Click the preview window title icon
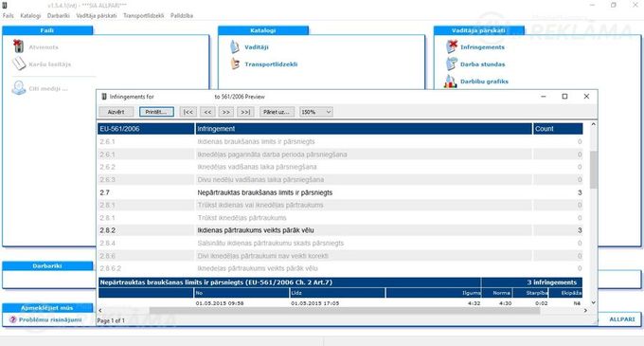 coord(104,97)
